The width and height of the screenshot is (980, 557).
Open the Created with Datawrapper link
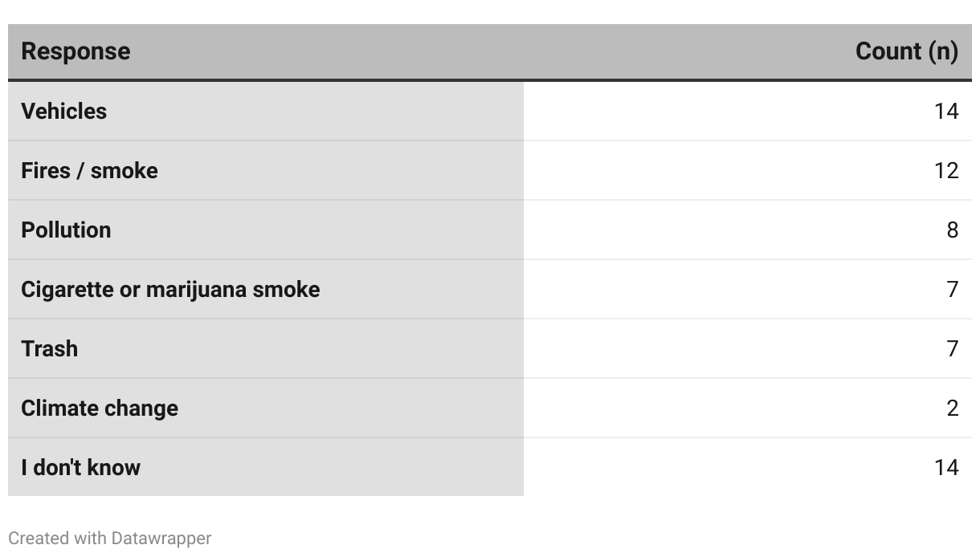[x=110, y=538]
